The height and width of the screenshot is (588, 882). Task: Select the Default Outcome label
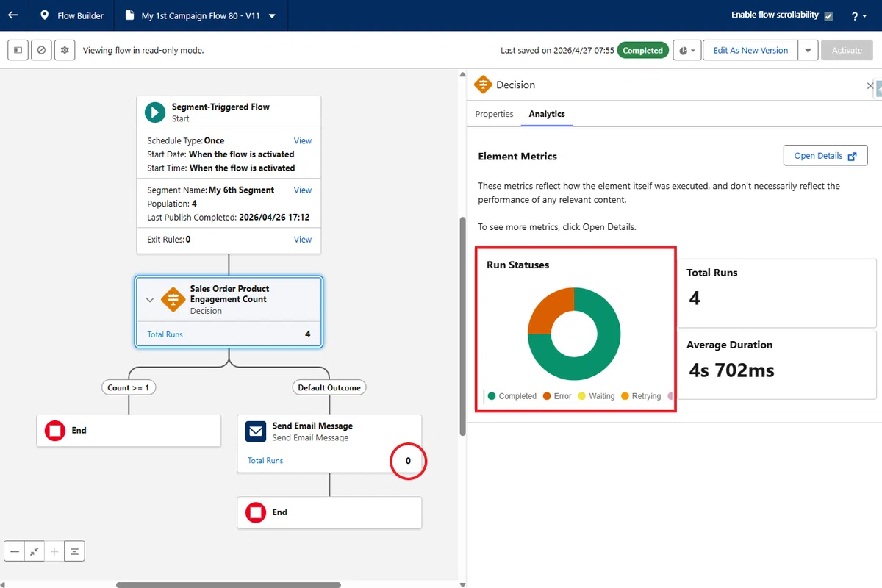pos(329,387)
